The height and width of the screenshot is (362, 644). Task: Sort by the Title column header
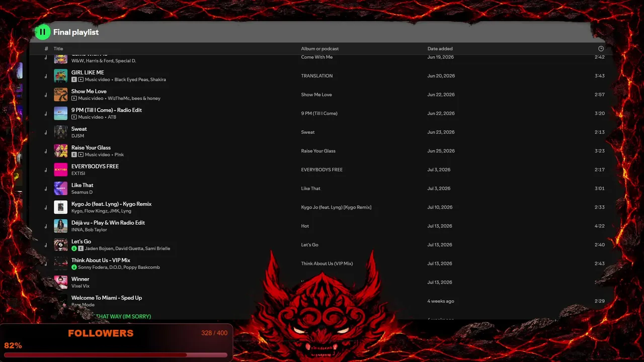click(58, 49)
